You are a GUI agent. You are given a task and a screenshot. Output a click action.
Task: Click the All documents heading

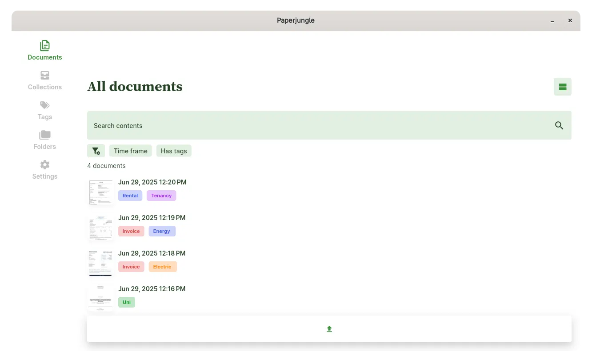coord(135,87)
